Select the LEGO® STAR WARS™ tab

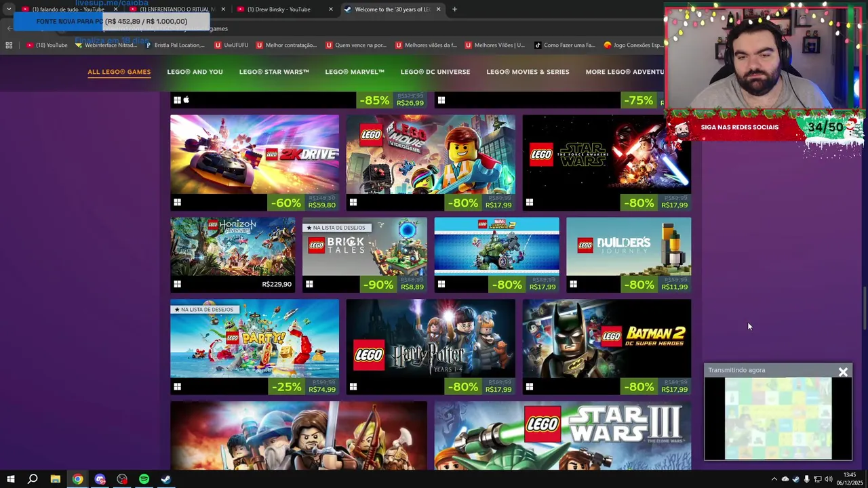coord(274,72)
